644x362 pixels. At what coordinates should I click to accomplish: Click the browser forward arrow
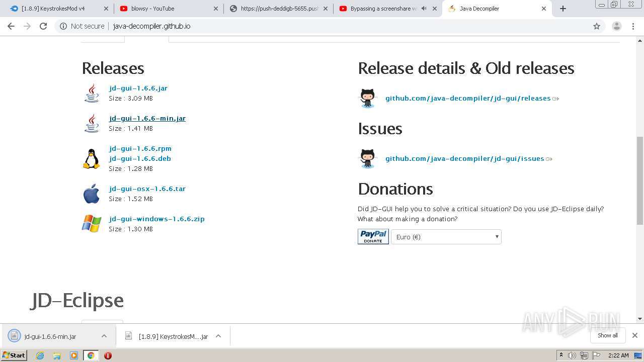pos(27,26)
